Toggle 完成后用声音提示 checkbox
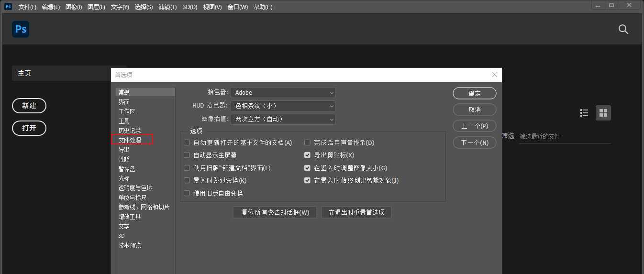This screenshot has height=274, width=644. 308,142
